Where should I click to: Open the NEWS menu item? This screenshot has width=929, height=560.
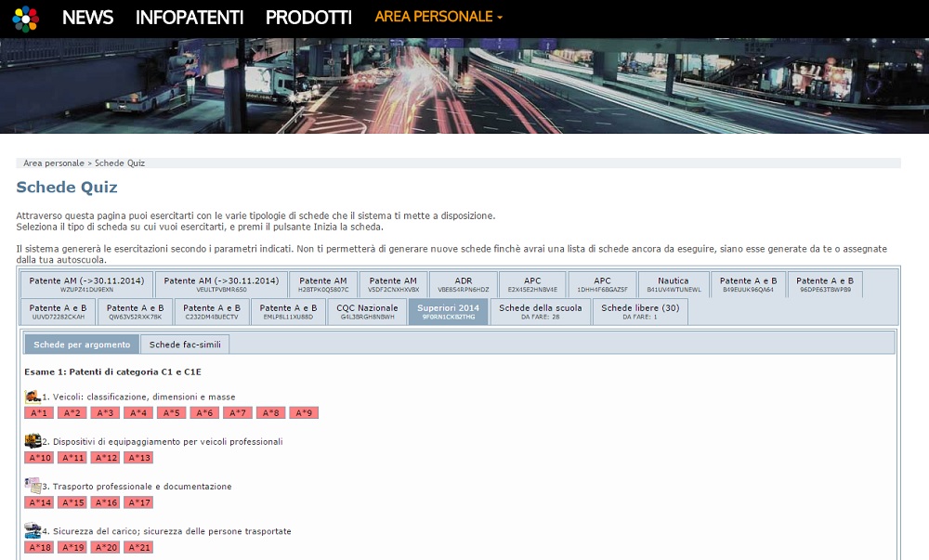[87, 18]
